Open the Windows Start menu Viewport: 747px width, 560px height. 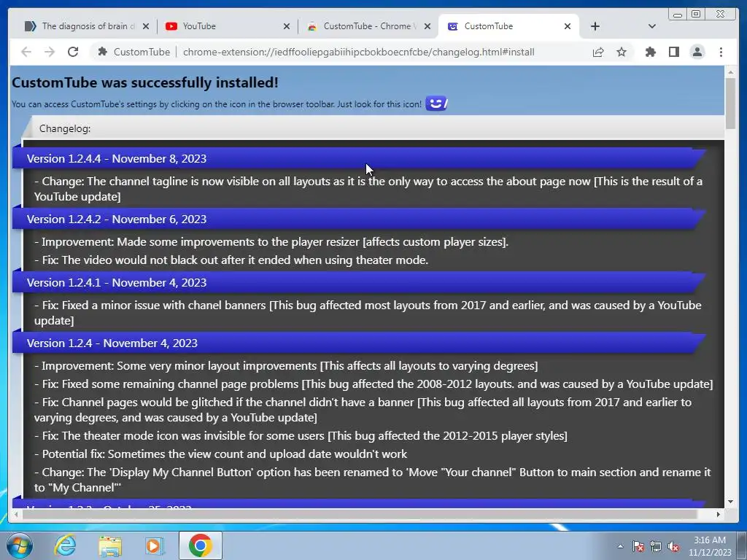pyautogui.click(x=19, y=545)
